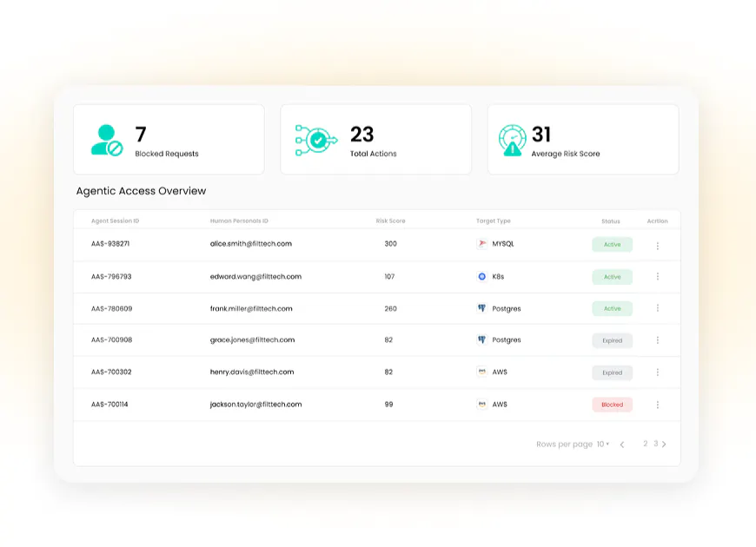Click the Total Actions workflow icon
Screen dimensions: 756x547
pos(315,140)
